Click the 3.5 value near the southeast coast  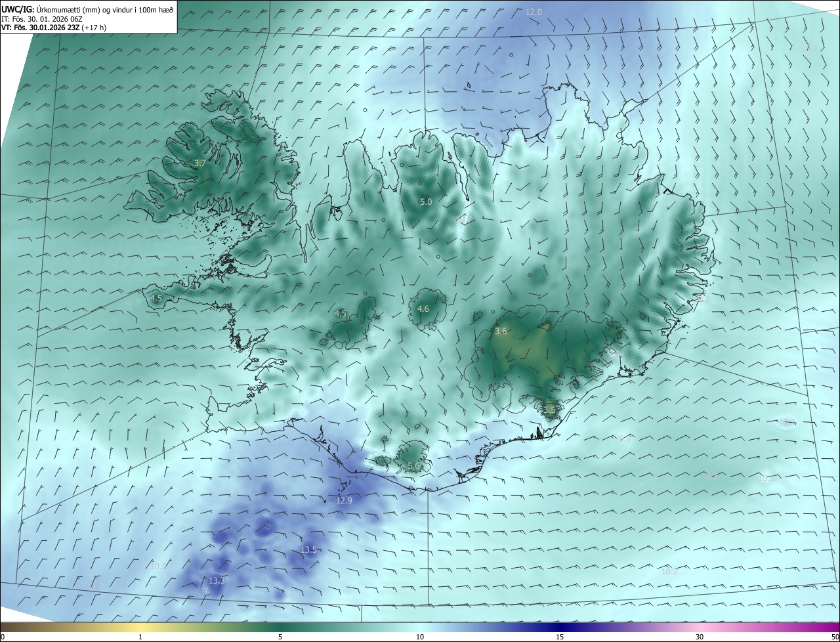click(549, 410)
